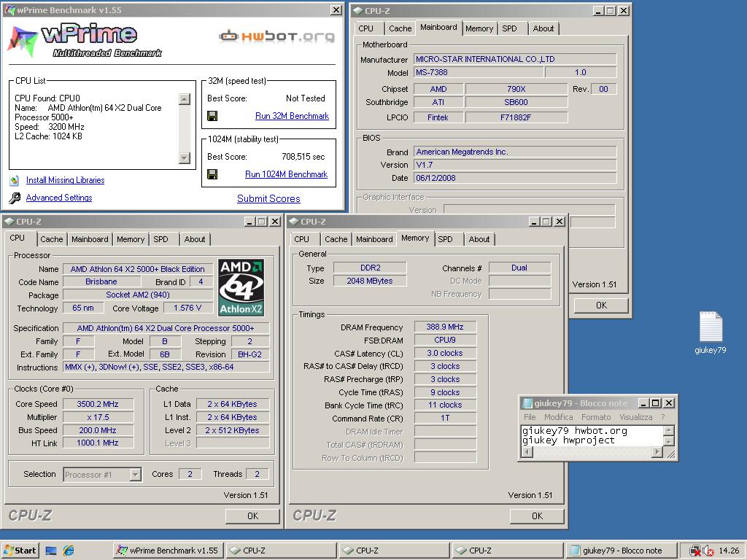Screen dimensions: 747x560
Task: Click the Advanced Settings wrench icon
Action: tap(15, 198)
